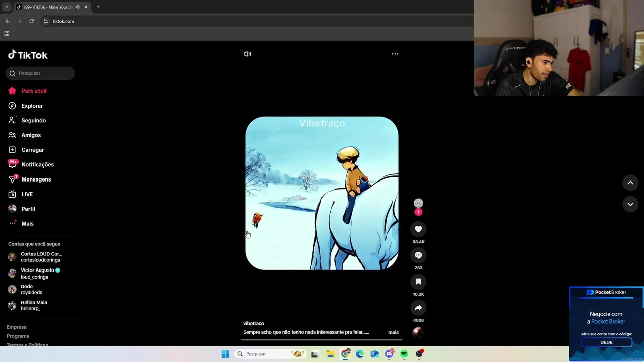Mute the video using the speaker icon
The height and width of the screenshot is (362, 644).
click(x=247, y=54)
